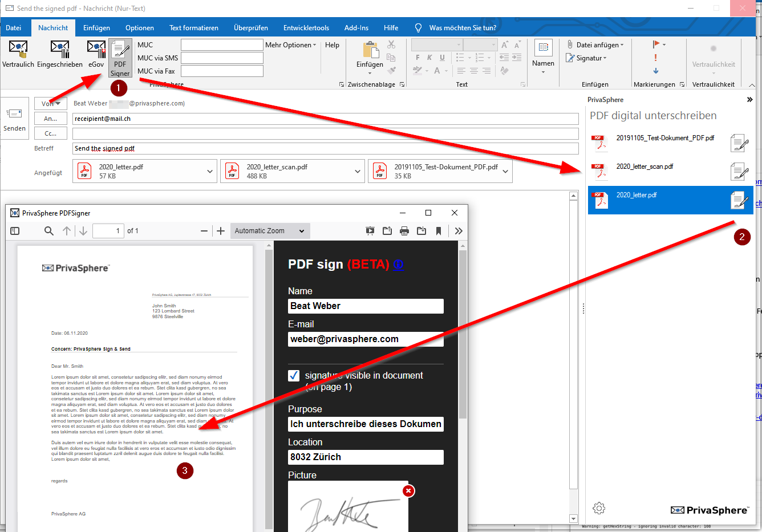Switch to Optionen ribbon tab

point(140,27)
